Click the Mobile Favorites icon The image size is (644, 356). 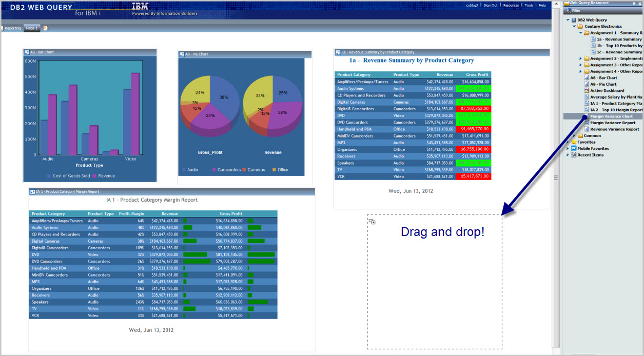click(574, 148)
